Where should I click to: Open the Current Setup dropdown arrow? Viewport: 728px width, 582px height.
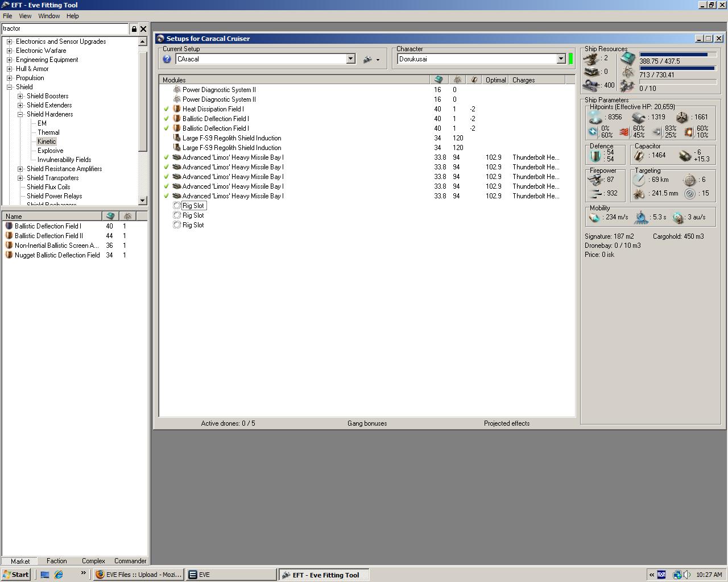pyautogui.click(x=351, y=59)
